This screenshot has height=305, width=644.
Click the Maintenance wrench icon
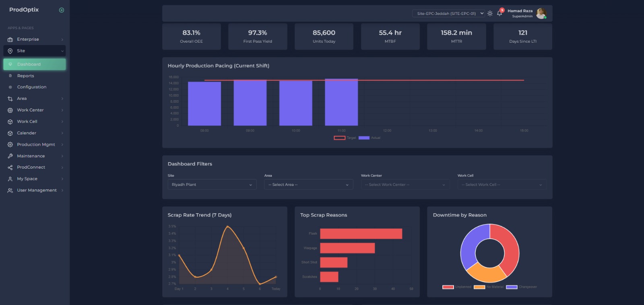(x=10, y=156)
